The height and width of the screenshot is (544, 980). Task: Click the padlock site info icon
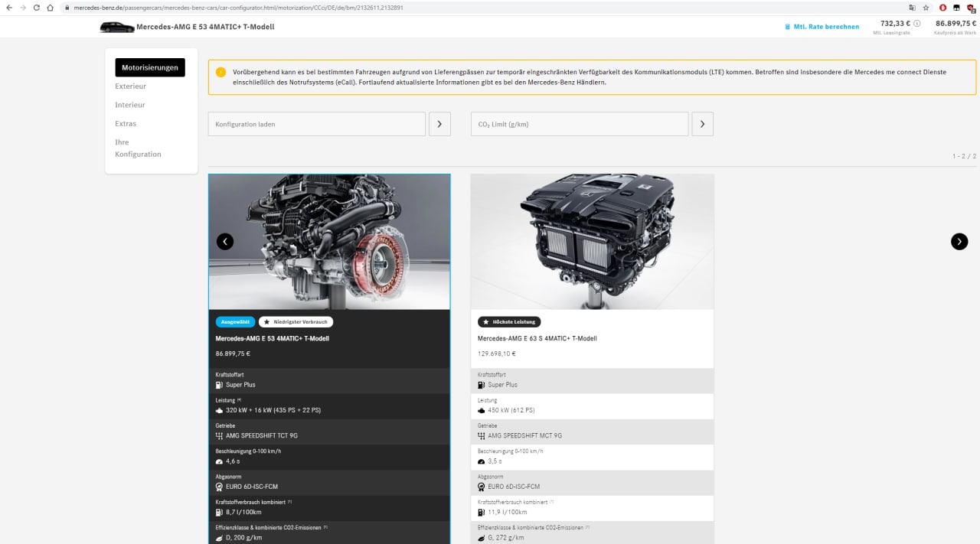[x=67, y=8]
